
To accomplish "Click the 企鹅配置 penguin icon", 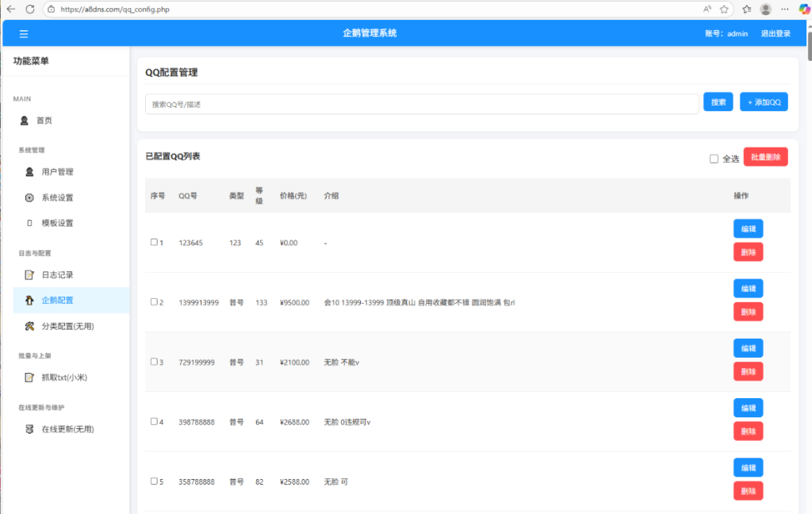I will point(29,301).
